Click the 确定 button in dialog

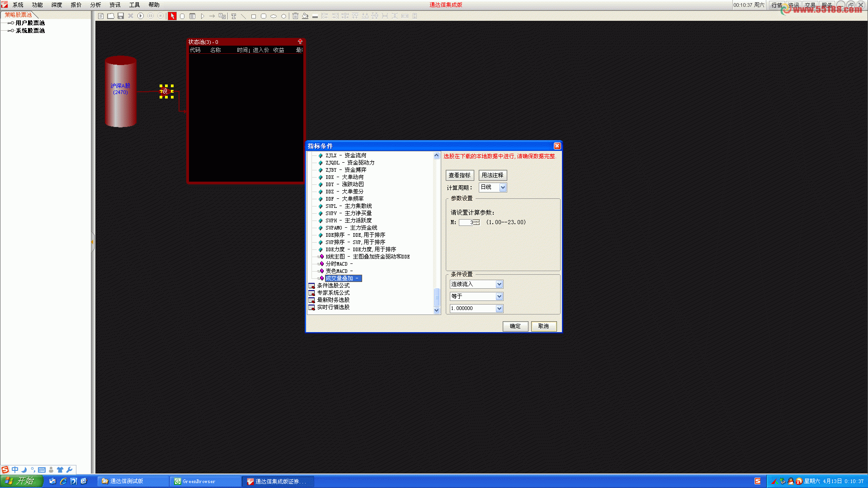[515, 326]
